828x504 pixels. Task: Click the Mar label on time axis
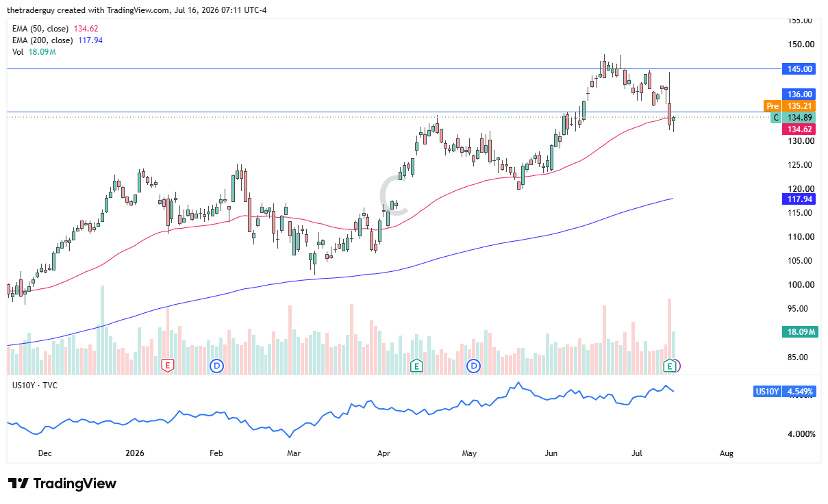coord(294,453)
